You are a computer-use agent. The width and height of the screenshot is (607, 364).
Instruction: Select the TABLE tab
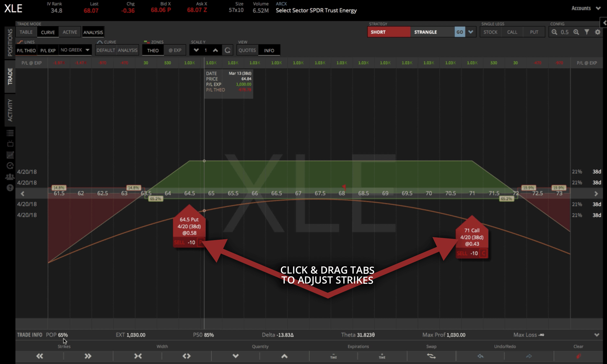26,32
